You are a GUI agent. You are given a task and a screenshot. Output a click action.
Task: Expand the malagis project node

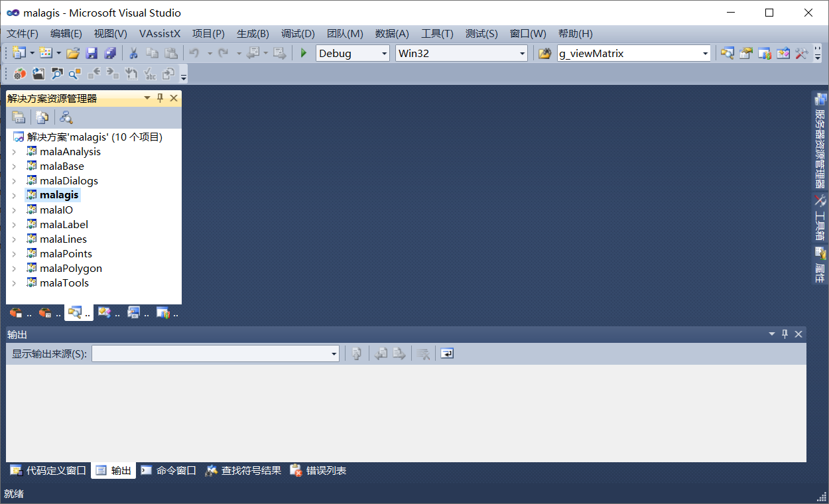point(14,196)
